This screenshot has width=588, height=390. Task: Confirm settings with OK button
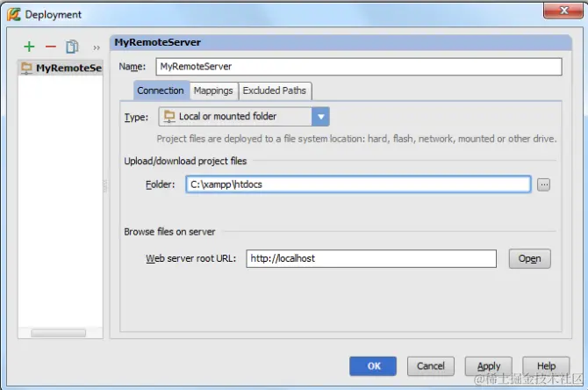(373, 366)
